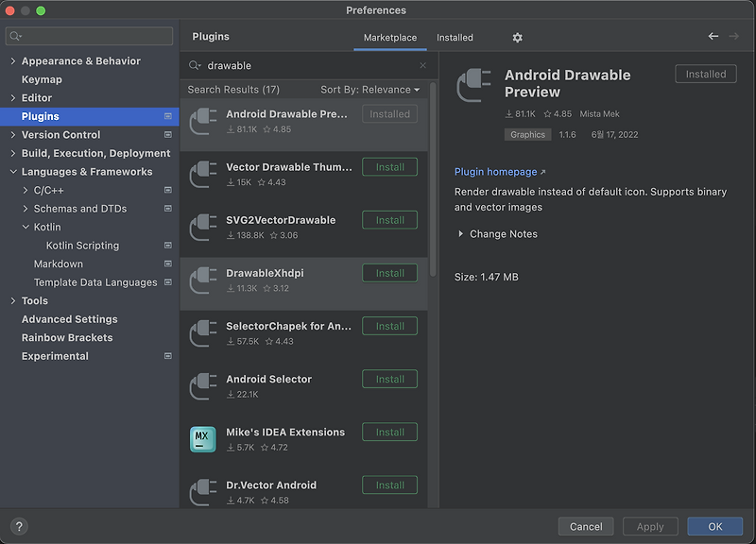This screenshot has height=544, width=756.
Task: Open the Sort By Relevance dropdown
Action: tap(369, 89)
